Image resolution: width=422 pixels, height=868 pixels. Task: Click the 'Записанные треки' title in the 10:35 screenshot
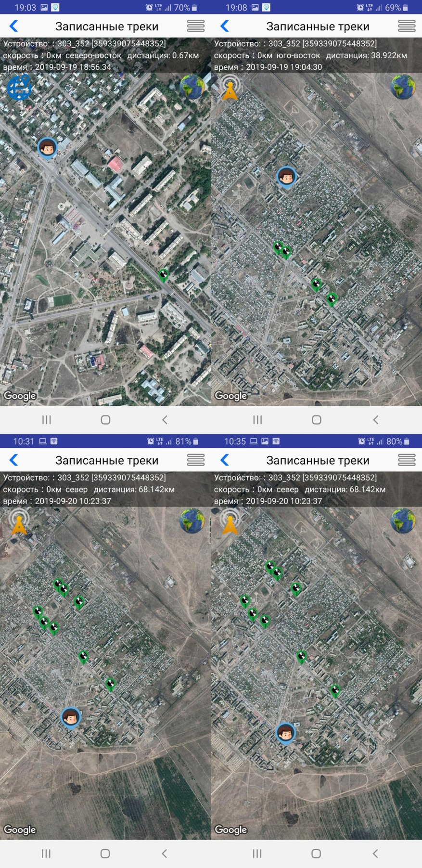(x=318, y=461)
